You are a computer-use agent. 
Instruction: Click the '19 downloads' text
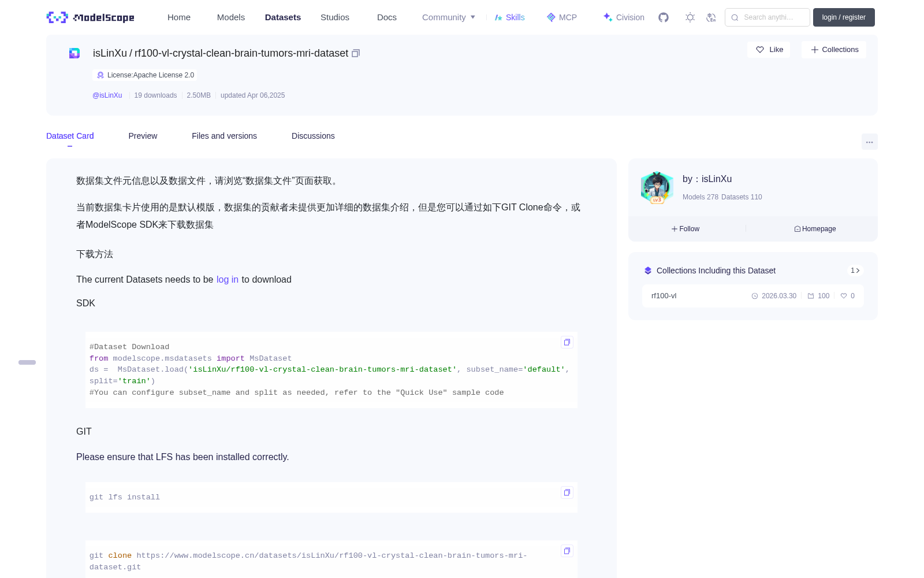155,95
